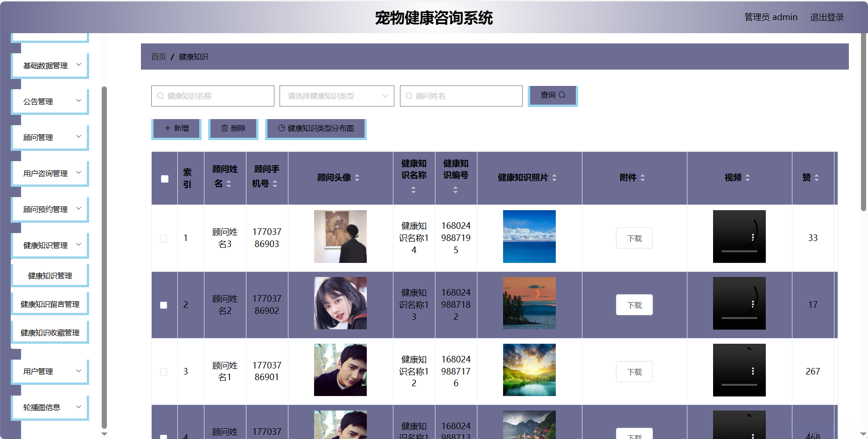
Task: Click 退出登录 to log out
Action: [x=827, y=17]
